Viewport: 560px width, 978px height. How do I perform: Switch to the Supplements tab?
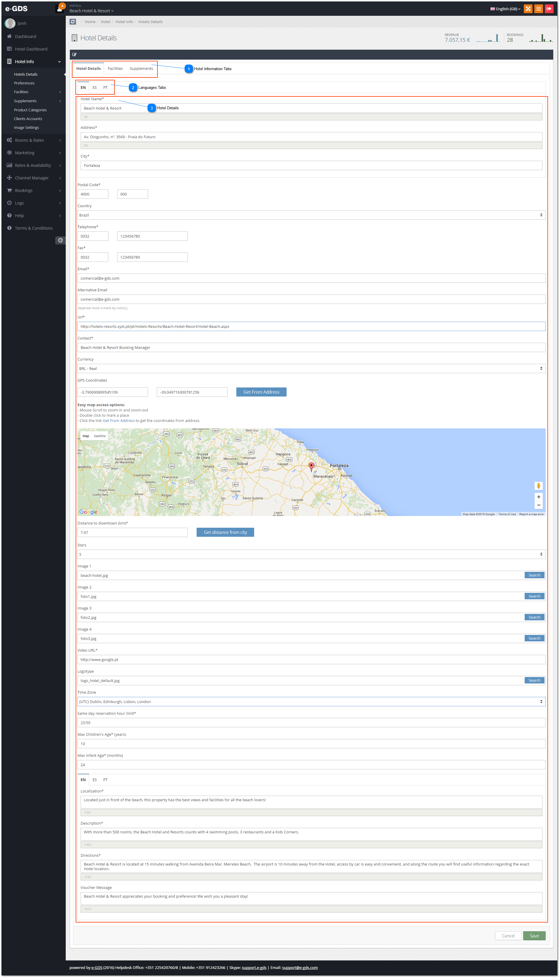pyautogui.click(x=141, y=68)
